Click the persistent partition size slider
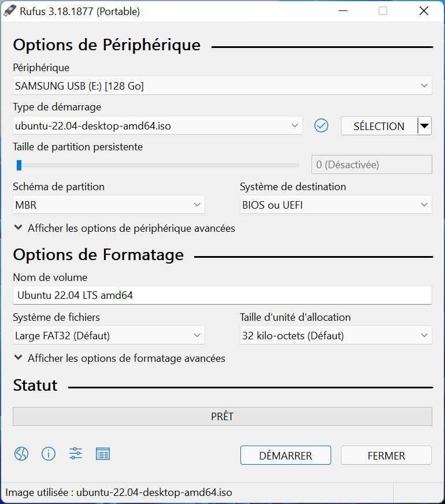This screenshot has width=445, height=504. [157, 165]
